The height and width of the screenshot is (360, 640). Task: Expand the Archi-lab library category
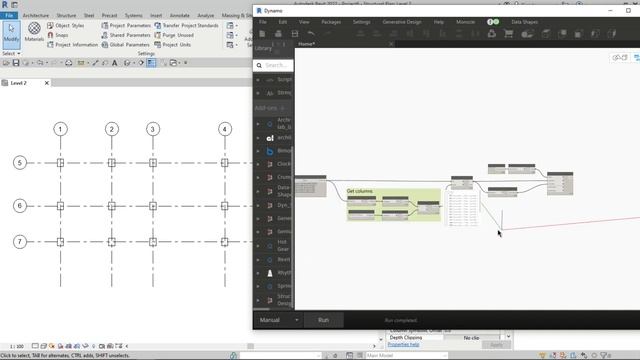tap(258, 124)
